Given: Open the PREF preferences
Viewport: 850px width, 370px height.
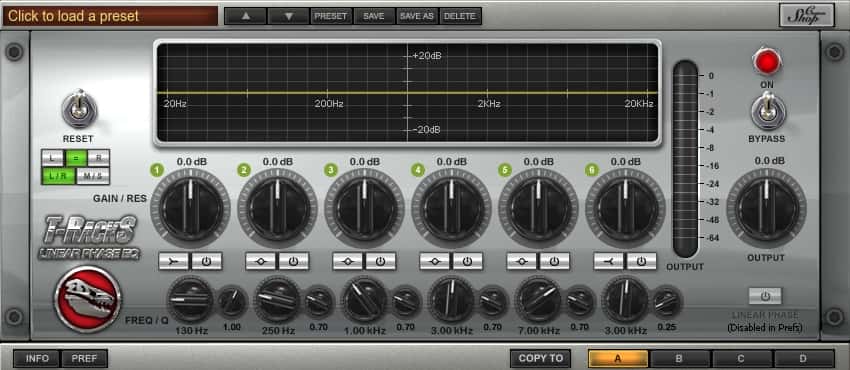Looking at the screenshot, I should (x=84, y=358).
